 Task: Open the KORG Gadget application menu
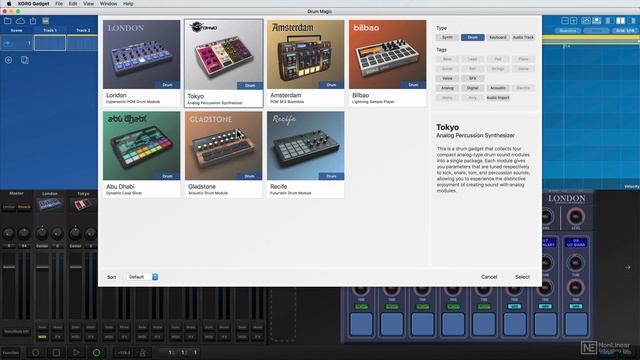pyautogui.click(x=33, y=3)
